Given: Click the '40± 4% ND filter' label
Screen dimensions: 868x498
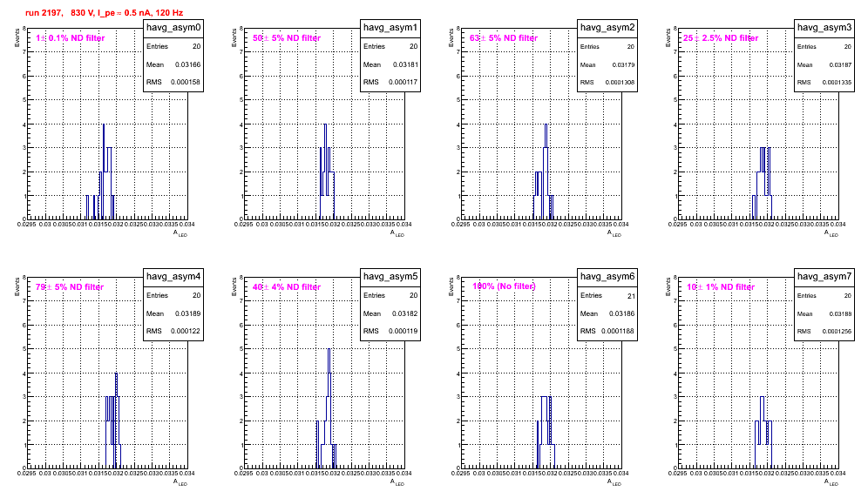Looking at the screenshot, I should pyautogui.click(x=287, y=287).
